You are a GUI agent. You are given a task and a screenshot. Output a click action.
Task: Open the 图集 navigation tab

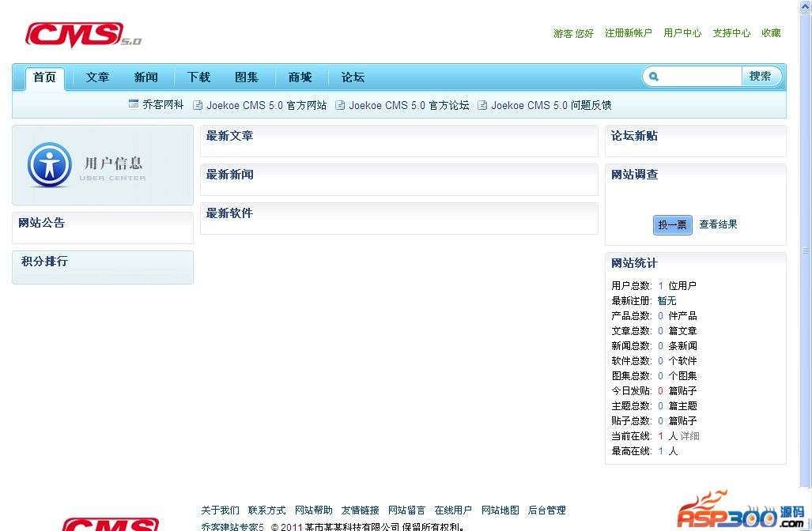[247, 77]
